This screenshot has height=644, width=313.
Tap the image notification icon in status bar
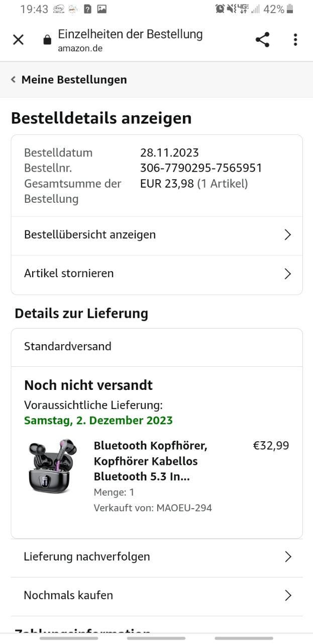(x=102, y=9)
